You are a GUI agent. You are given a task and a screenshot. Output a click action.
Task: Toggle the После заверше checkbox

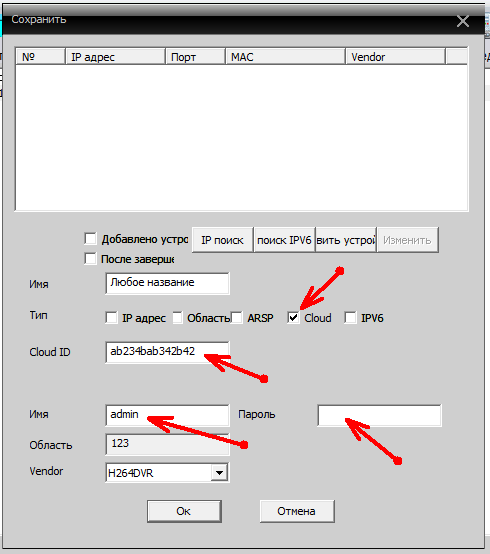point(90,259)
